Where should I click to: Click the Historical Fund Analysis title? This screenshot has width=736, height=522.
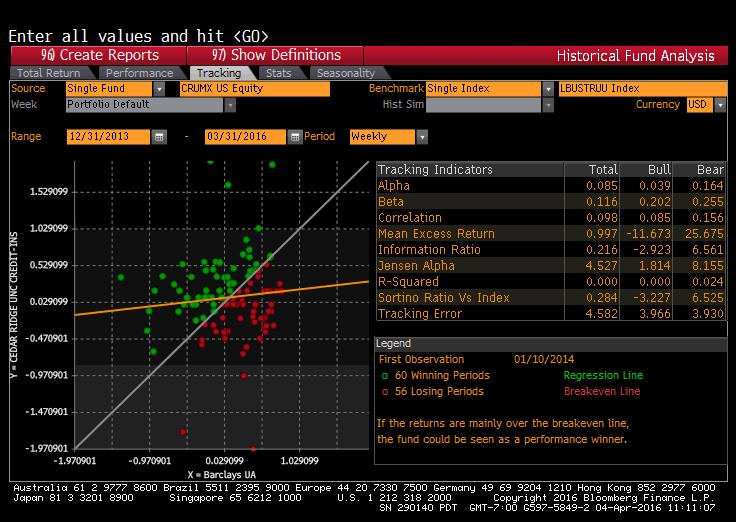(636, 56)
